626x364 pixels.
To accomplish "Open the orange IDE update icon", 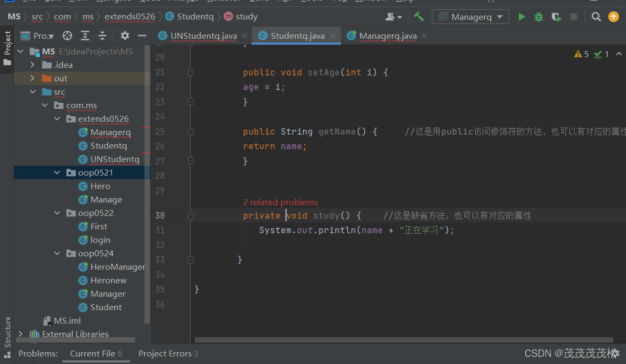I will (614, 17).
